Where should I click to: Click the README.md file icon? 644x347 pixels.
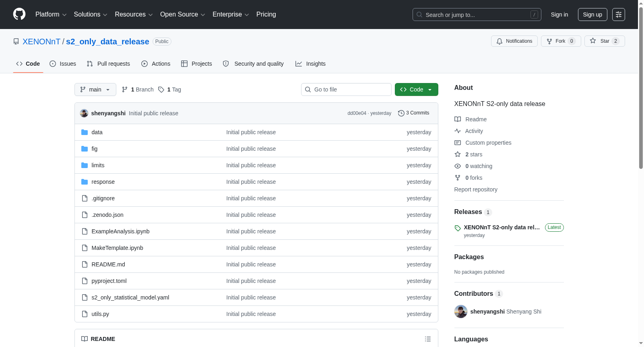click(x=85, y=264)
